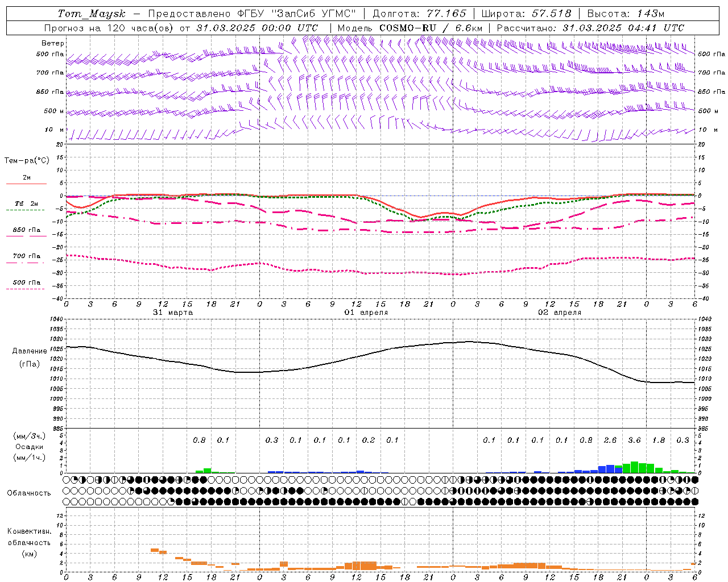Click the Долгота: 77.165 header field
The height and width of the screenshot is (582, 728).
point(419,14)
